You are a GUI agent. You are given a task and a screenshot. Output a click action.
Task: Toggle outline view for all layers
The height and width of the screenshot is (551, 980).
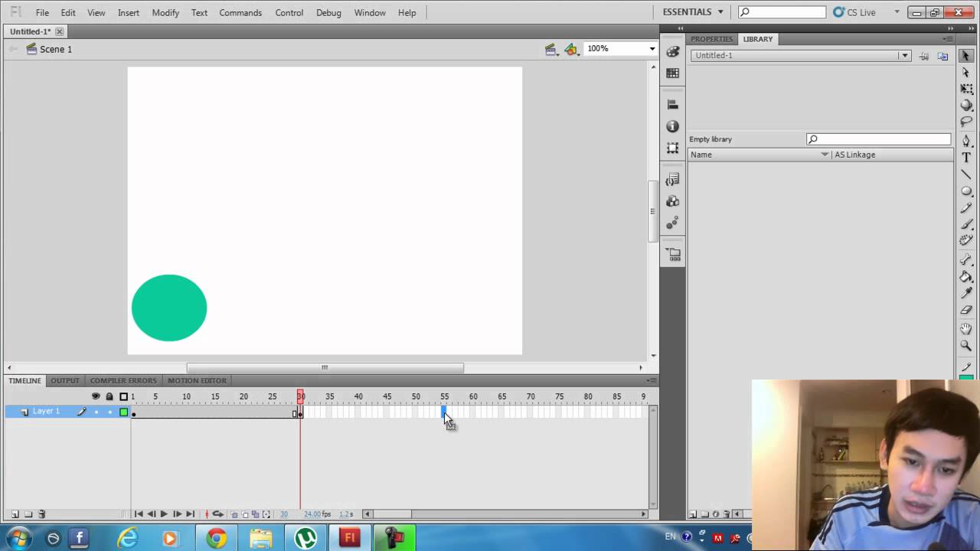pos(123,396)
